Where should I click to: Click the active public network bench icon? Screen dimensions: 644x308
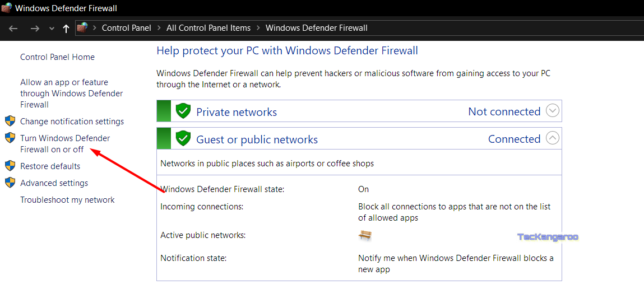click(x=365, y=235)
